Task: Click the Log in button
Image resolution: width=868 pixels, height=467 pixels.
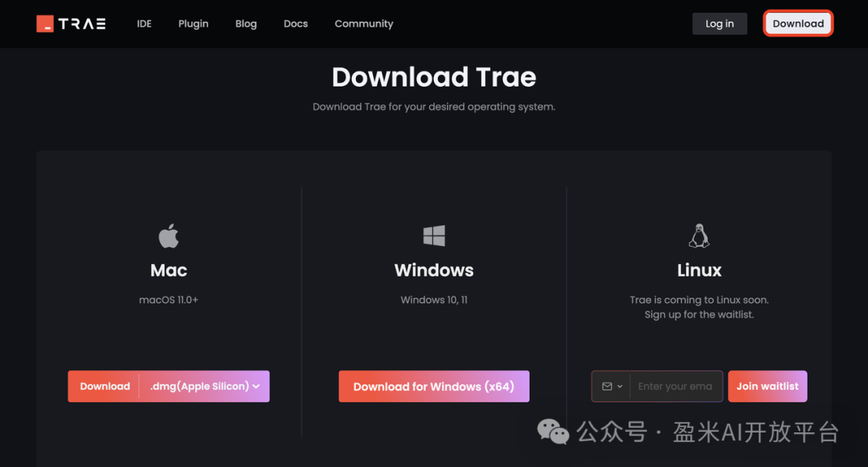Action: click(x=719, y=24)
